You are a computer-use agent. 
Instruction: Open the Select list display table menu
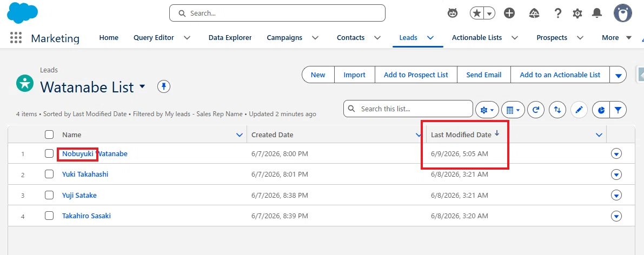[x=513, y=110]
